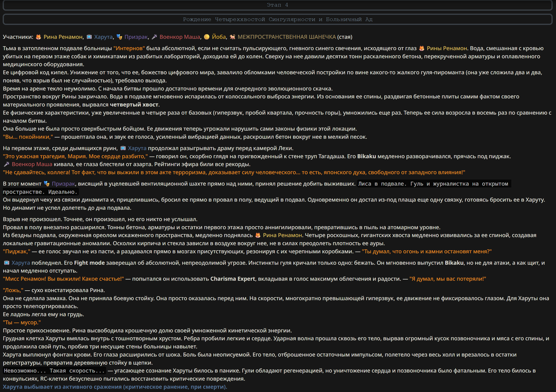Click quote 'Мисс Ренамон! Вы выжили! Какое счастье!'
Viewport: 556px width, 392px height.
(x=63, y=279)
